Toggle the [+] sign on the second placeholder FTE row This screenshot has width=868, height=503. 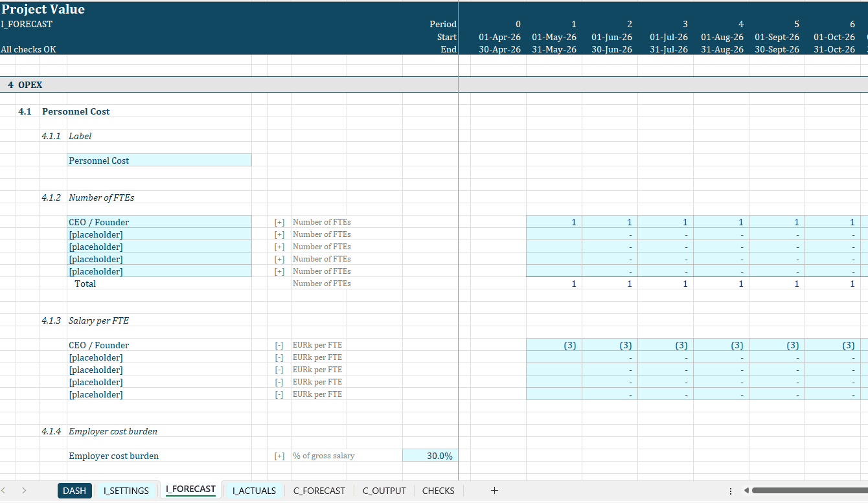[279, 246]
